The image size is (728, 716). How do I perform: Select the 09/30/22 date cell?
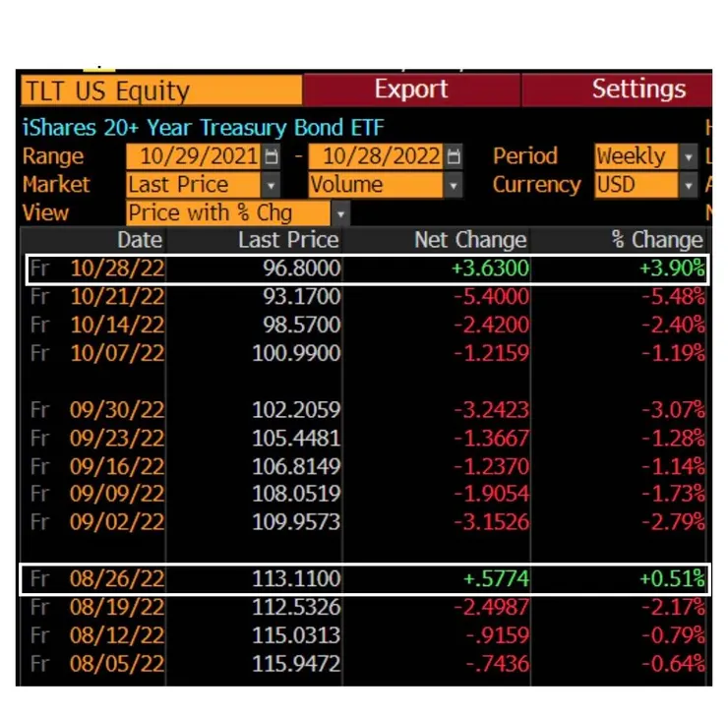[x=117, y=409]
